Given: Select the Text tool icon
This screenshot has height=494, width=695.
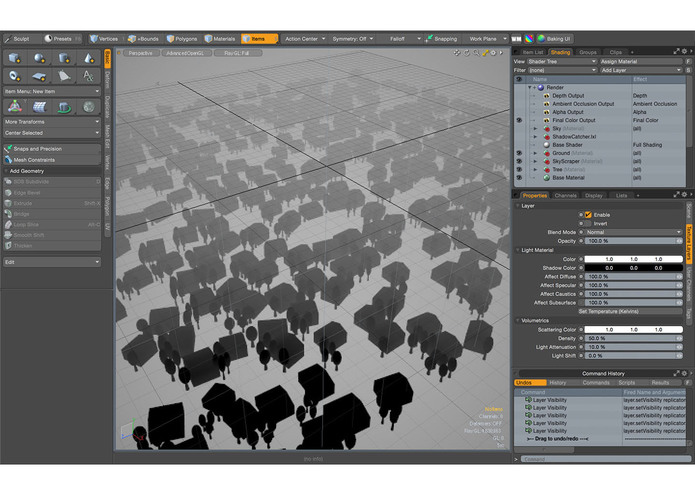Looking at the screenshot, I should click(88, 76).
